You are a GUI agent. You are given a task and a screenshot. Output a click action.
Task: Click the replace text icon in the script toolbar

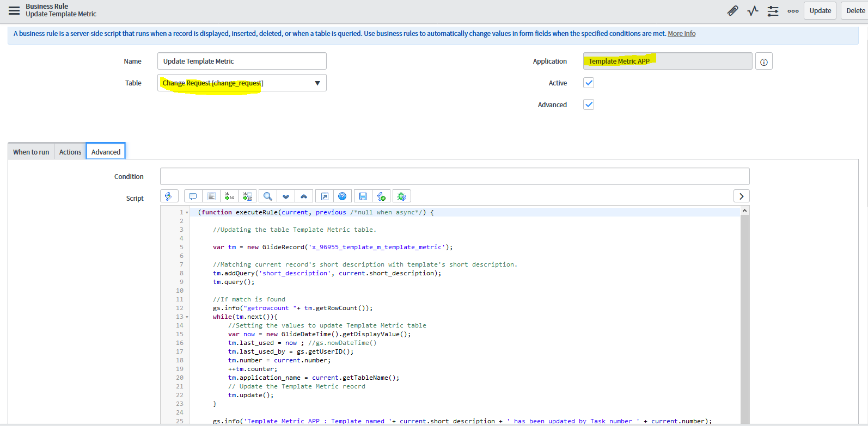coord(229,196)
